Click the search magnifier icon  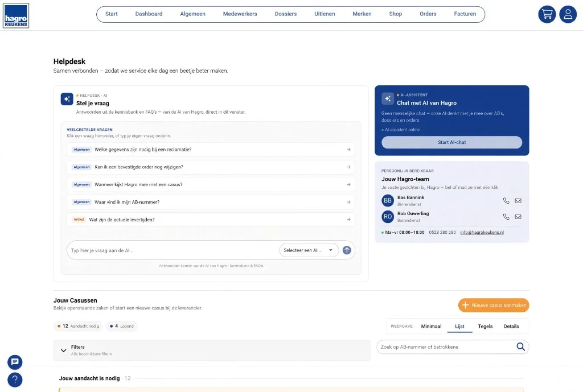(x=520, y=346)
